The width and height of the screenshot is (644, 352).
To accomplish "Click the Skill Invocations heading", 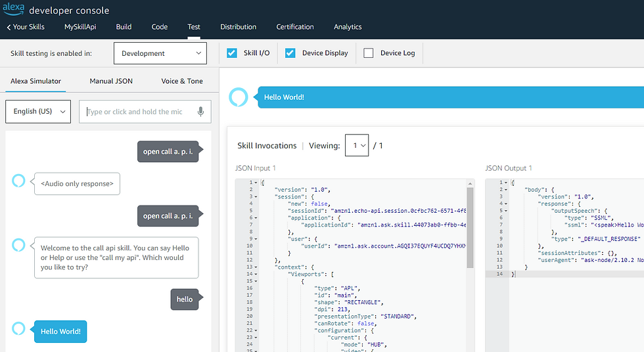I will click(x=267, y=146).
